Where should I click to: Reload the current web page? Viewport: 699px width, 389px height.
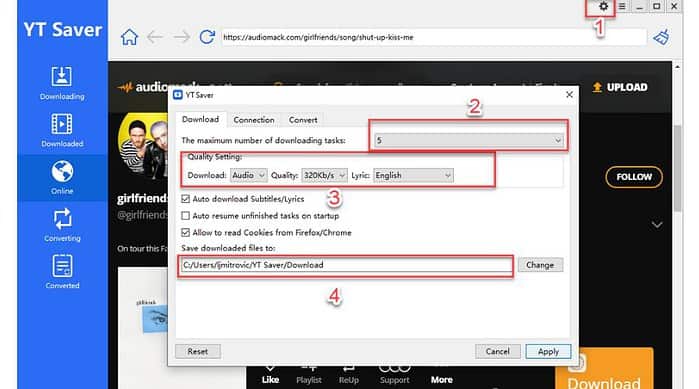click(x=207, y=37)
